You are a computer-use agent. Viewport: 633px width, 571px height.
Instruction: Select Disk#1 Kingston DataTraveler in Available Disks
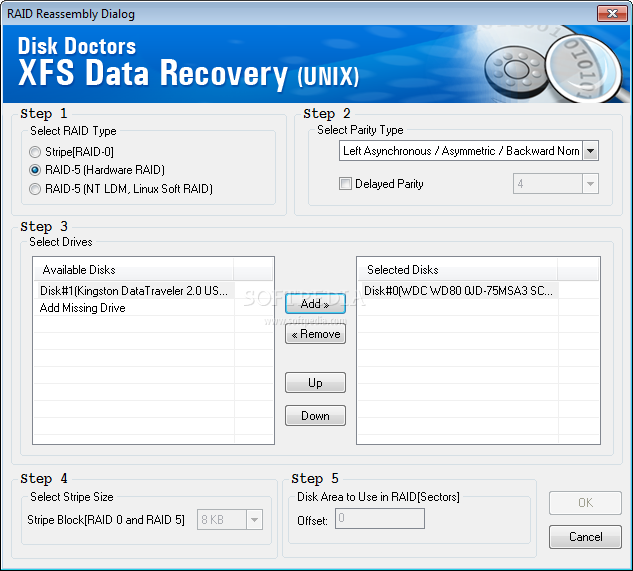pos(134,291)
